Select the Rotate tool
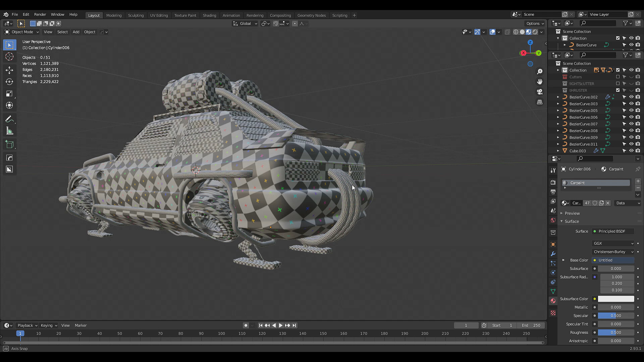Image resolution: width=644 pixels, height=362 pixels. 9,82
